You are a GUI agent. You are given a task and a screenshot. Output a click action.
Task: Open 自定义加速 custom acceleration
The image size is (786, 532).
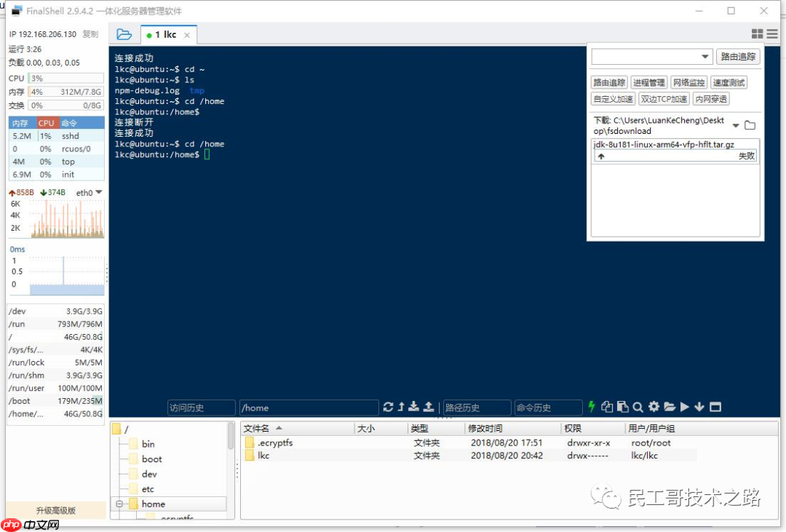[613, 99]
